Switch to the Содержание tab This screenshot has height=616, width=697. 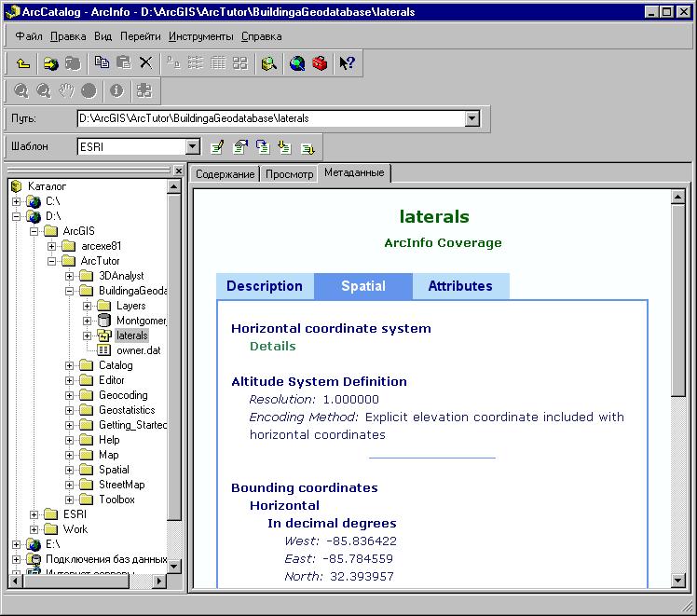pos(225,174)
